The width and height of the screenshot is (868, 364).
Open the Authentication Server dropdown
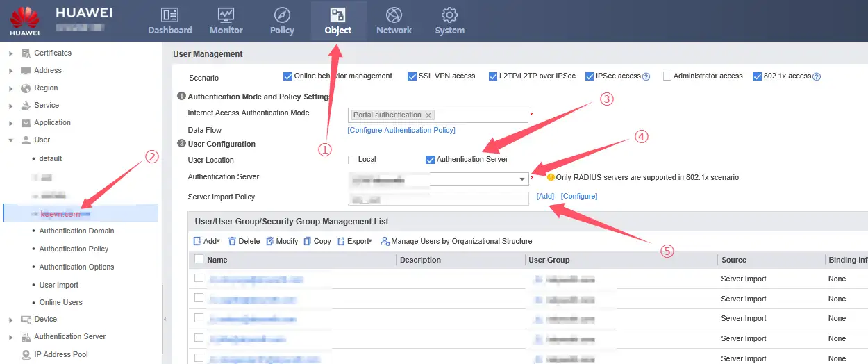521,179
